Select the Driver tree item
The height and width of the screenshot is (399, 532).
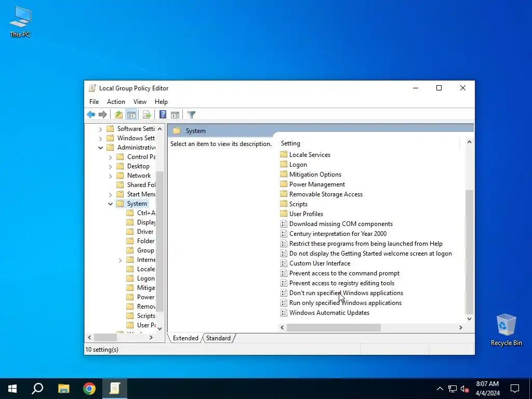[x=140, y=232]
